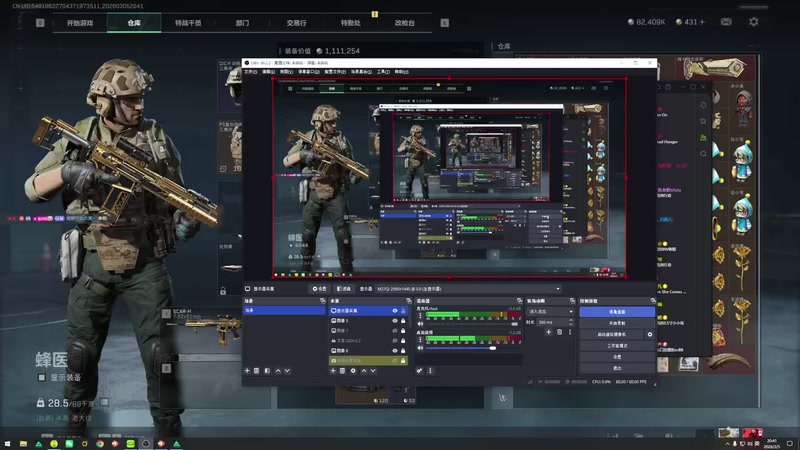
Task: Move scene up arrow in Scenes dock
Action: click(x=278, y=371)
